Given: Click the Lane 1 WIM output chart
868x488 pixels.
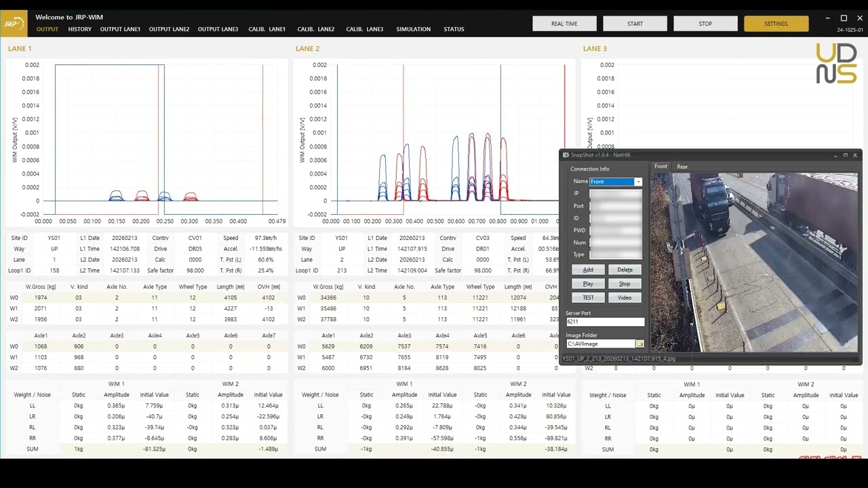Looking at the screenshot, I should coord(147,144).
